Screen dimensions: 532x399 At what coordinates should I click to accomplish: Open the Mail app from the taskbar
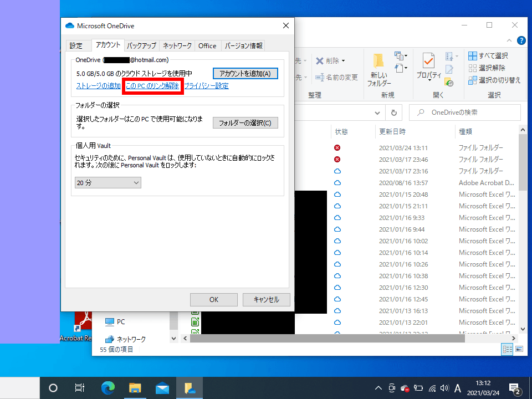pos(162,387)
